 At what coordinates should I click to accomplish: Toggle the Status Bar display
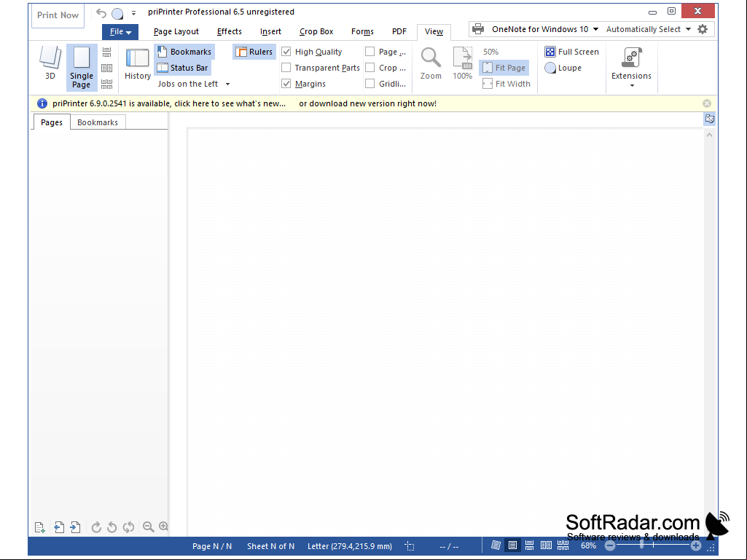[x=183, y=68]
